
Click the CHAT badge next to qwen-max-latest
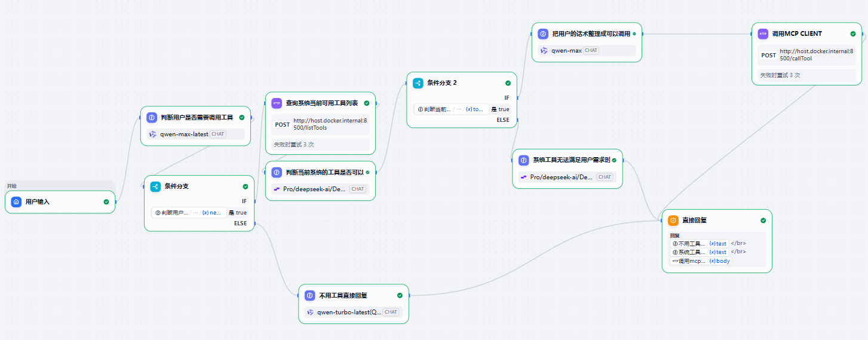218,134
